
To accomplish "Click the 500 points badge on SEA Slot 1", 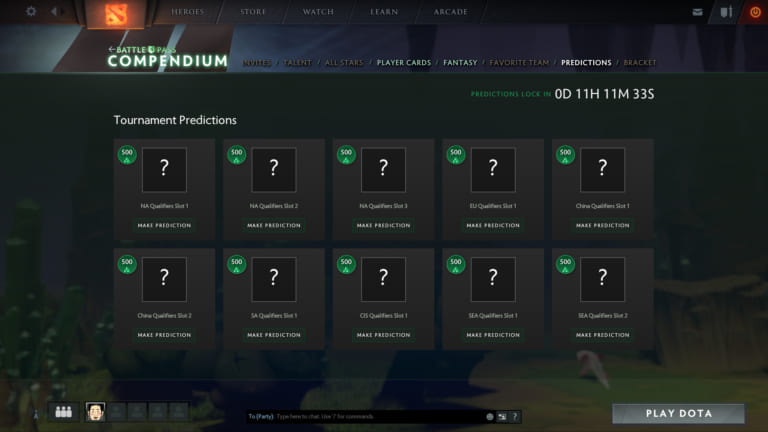I will 456,265.
